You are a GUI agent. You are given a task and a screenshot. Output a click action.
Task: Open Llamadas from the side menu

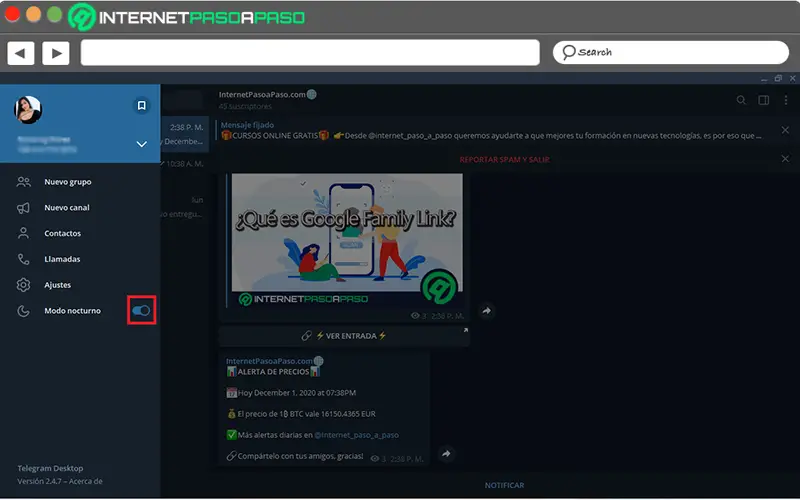click(x=80, y=259)
